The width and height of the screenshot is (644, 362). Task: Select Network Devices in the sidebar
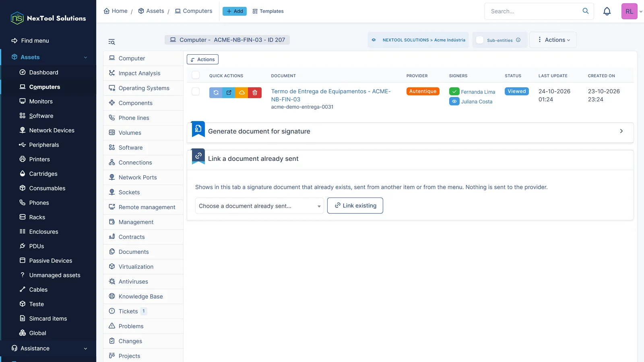[x=52, y=130]
